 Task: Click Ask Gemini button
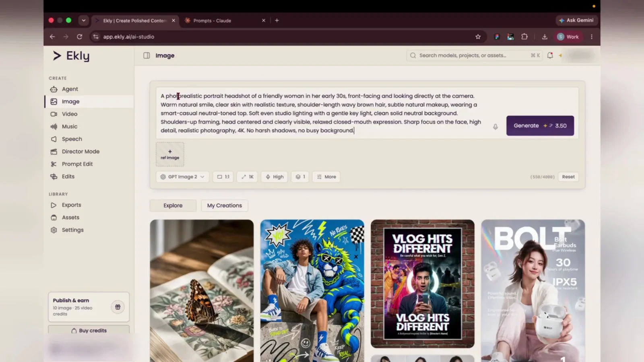[576, 20]
